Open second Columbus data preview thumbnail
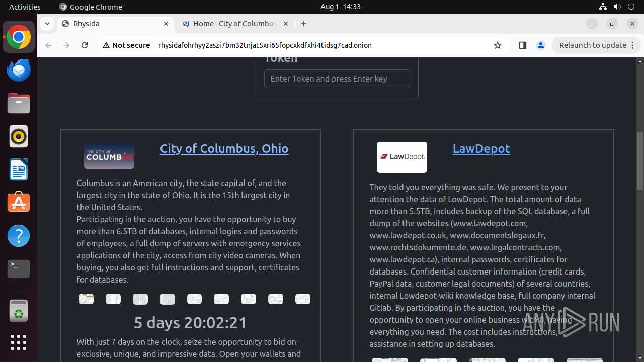Image resolution: width=644 pixels, height=362 pixels. point(113,299)
